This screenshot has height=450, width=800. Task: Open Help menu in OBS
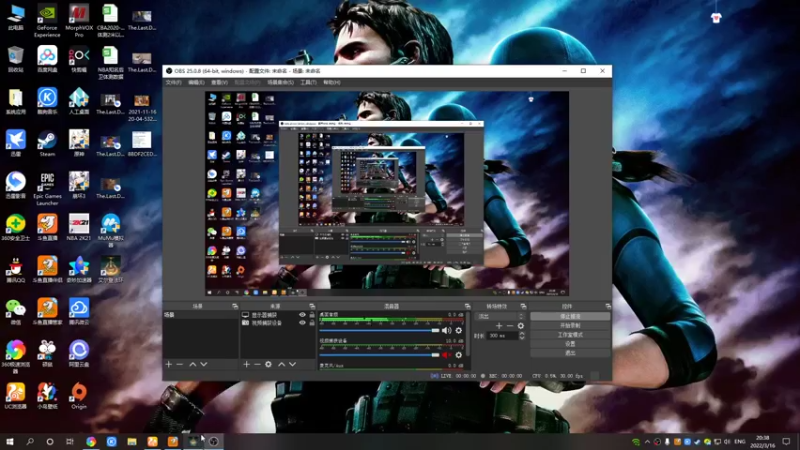[332, 82]
